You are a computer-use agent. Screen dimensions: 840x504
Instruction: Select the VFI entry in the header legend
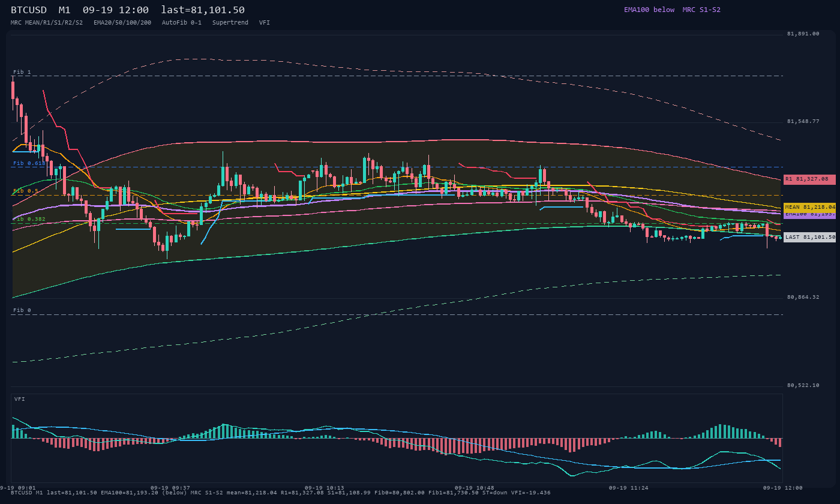[265, 23]
